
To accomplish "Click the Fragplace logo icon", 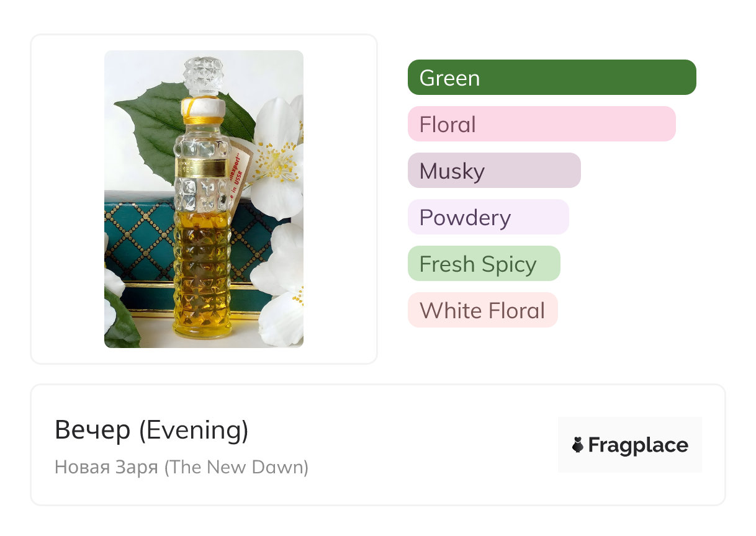I will point(578,445).
